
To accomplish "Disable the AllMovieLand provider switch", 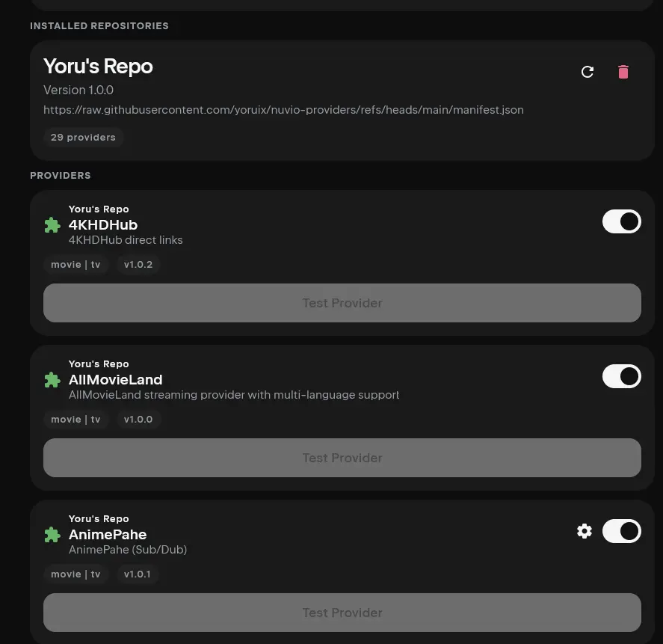I will point(622,376).
